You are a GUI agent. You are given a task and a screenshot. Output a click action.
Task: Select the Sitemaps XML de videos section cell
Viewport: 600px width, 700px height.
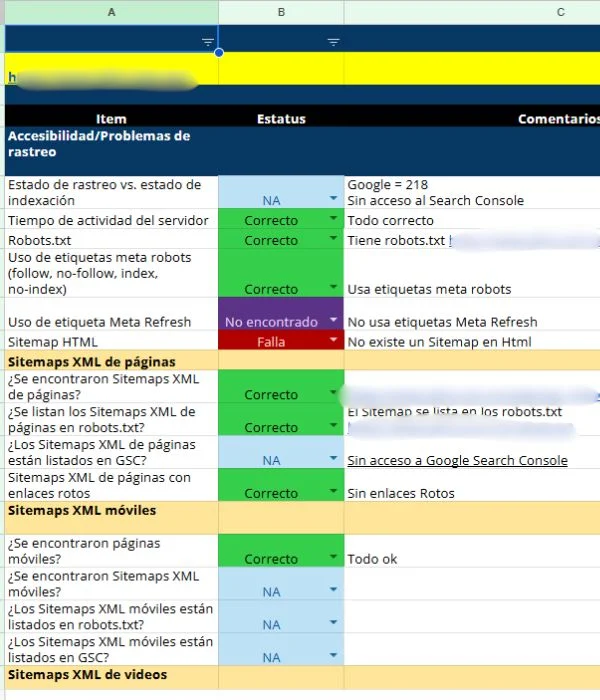(110, 677)
